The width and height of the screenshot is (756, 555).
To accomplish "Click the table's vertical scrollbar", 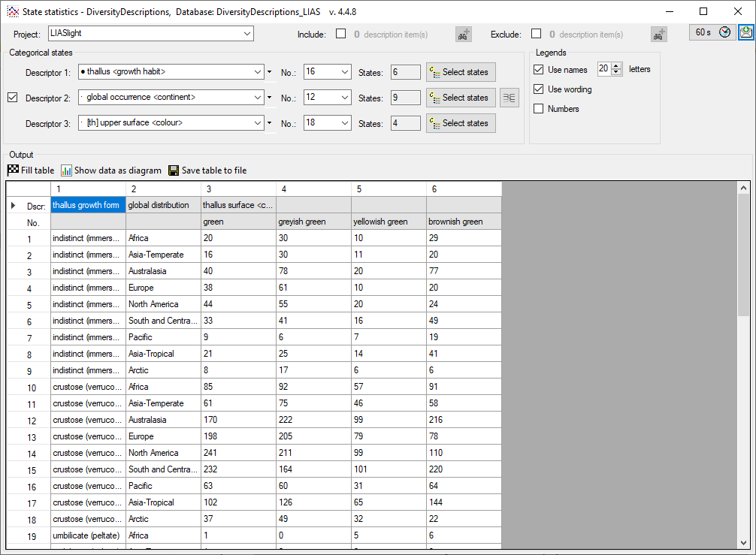I will point(743,300).
